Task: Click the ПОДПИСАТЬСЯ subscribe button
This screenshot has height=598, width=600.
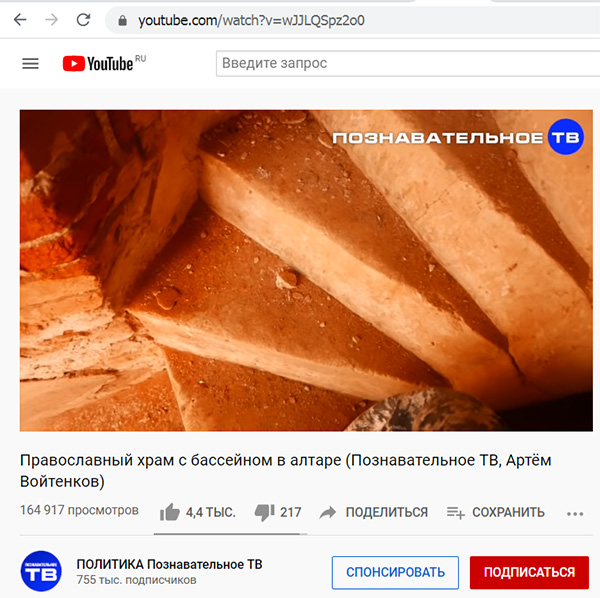Action: (x=529, y=572)
